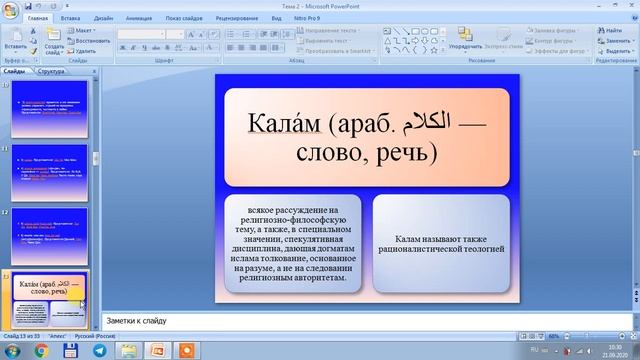Select the right block arrow shape

[416, 41]
